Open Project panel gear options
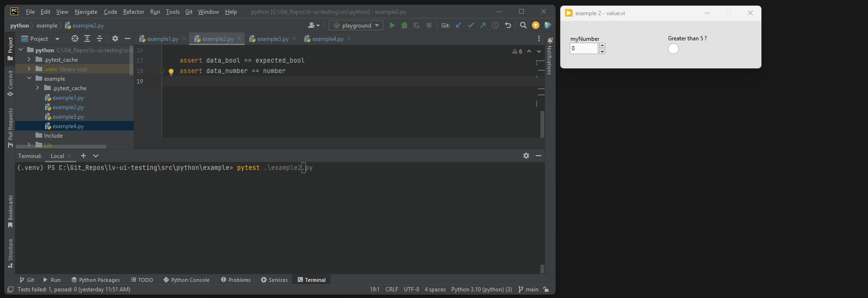 tap(115, 38)
